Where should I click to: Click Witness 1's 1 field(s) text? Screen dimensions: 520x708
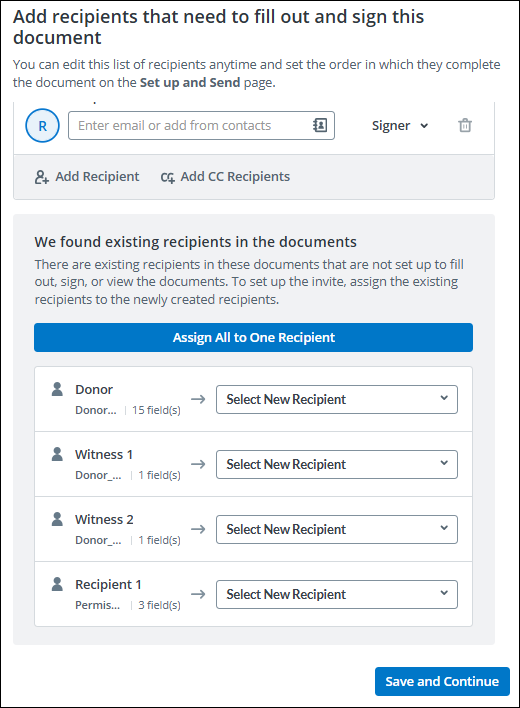(159, 475)
